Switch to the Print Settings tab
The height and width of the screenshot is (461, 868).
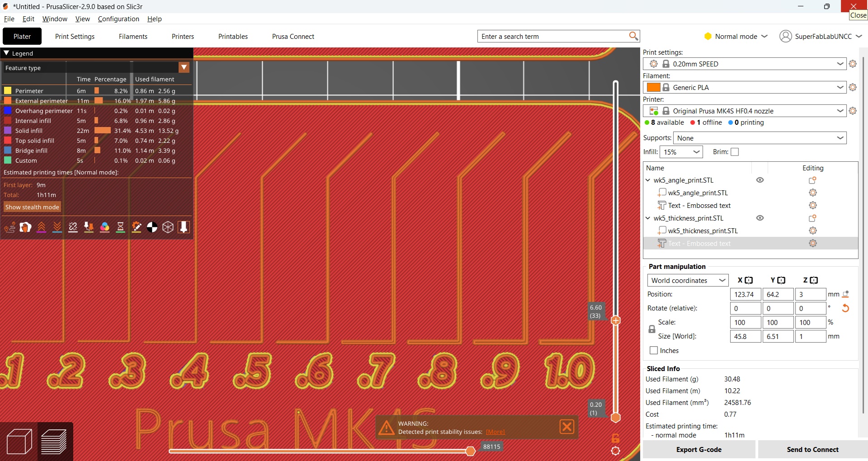click(75, 36)
